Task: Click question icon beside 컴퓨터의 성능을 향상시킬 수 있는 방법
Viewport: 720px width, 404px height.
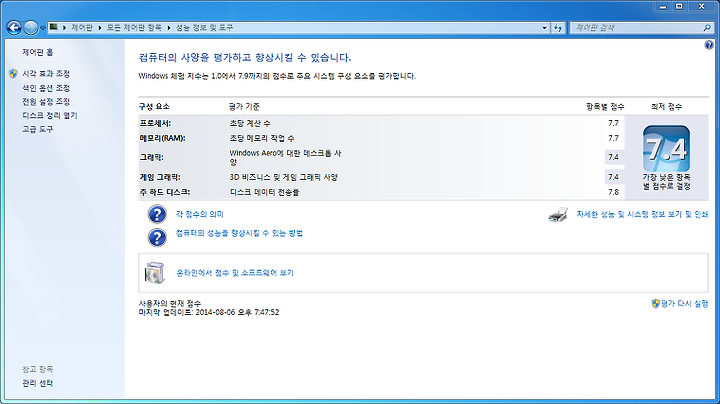Action: pyautogui.click(x=157, y=237)
